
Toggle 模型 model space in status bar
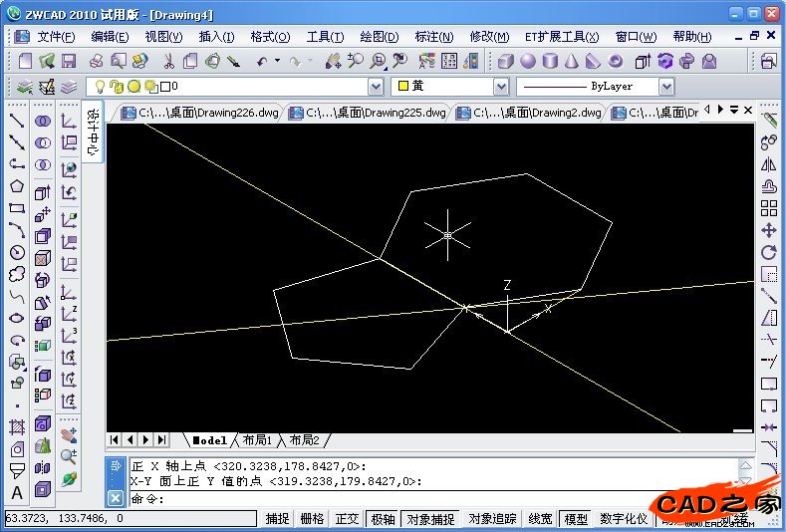coord(576,518)
